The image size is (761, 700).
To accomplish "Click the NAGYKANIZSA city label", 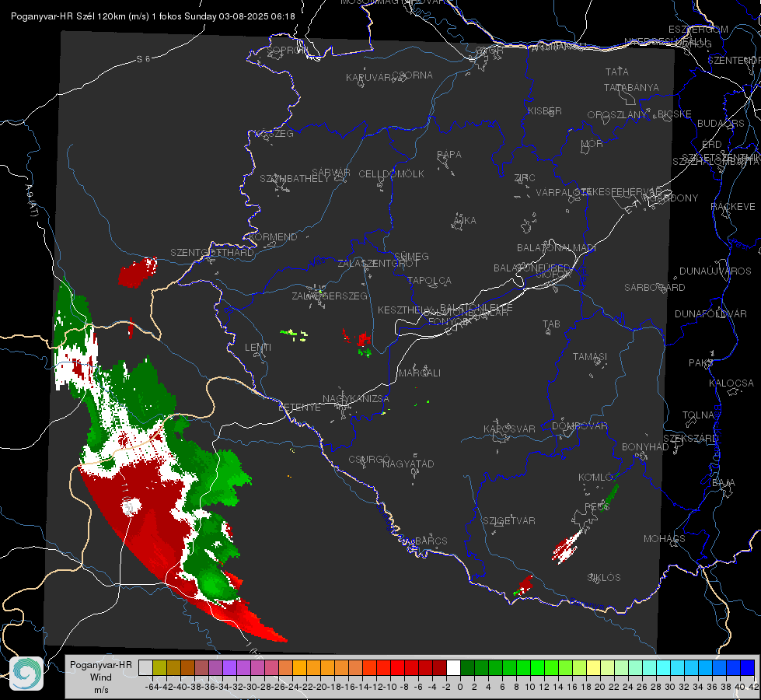I will (356, 398).
